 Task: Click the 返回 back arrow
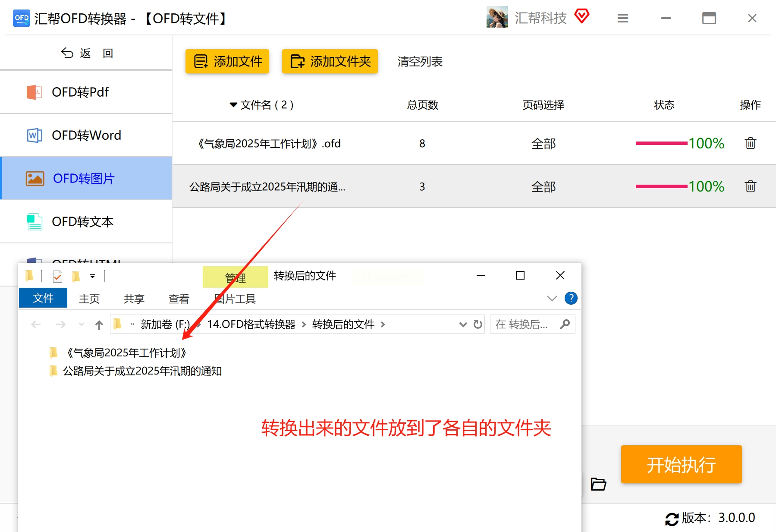tap(67, 53)
